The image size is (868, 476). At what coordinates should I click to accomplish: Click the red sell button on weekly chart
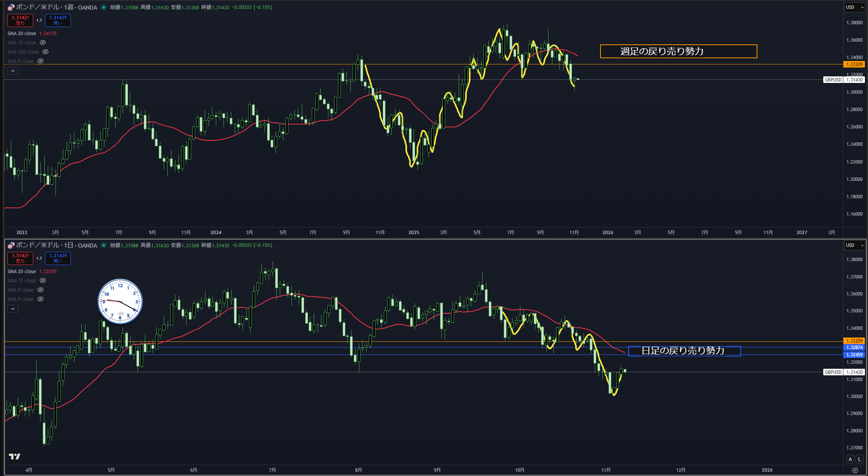[20, 20]
